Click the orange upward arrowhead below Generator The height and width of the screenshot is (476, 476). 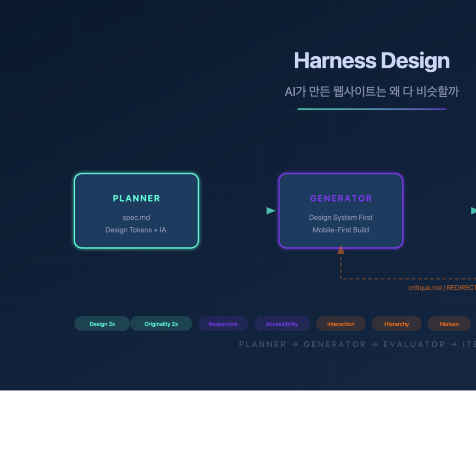[341, 250]
